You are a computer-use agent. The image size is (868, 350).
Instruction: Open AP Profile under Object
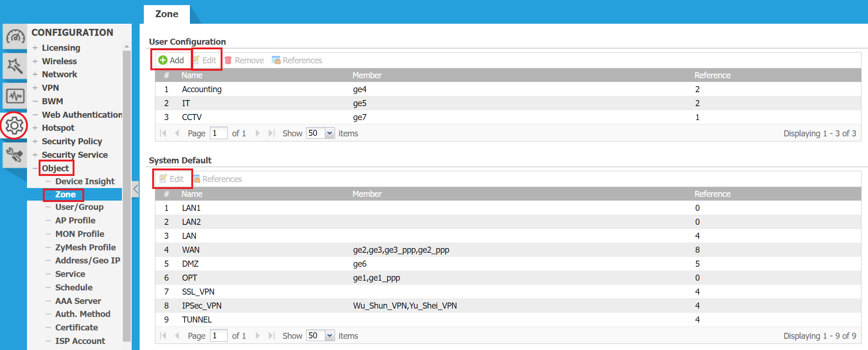[75, 221]
